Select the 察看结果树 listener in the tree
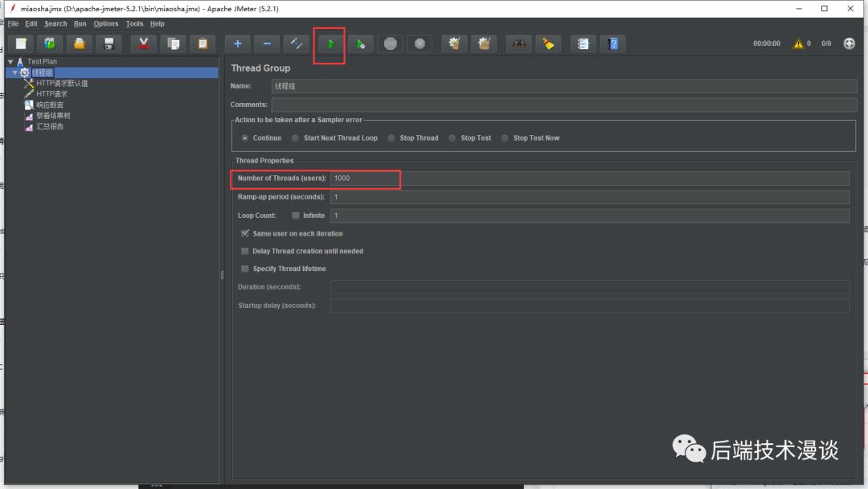Screen dimensions: 868x489 (53, 116)
